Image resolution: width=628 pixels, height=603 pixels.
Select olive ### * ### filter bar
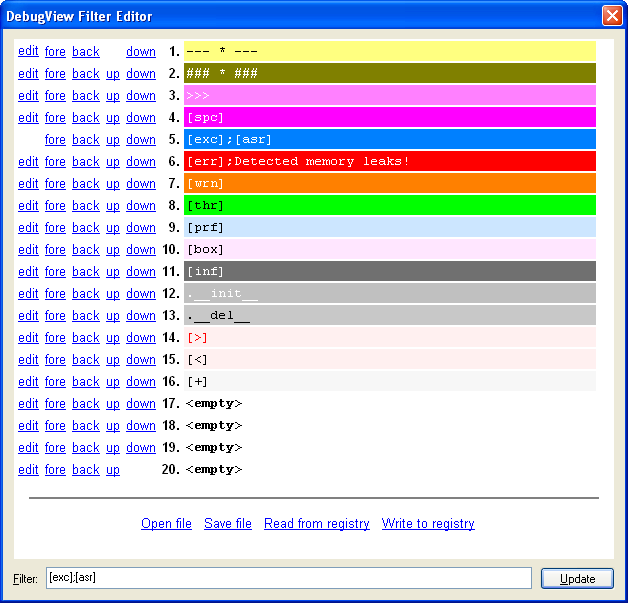pyautogui.click(x=390, y=73)
